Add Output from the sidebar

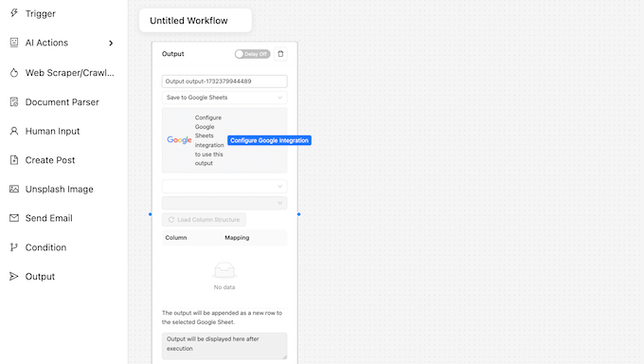click(40, 277)
